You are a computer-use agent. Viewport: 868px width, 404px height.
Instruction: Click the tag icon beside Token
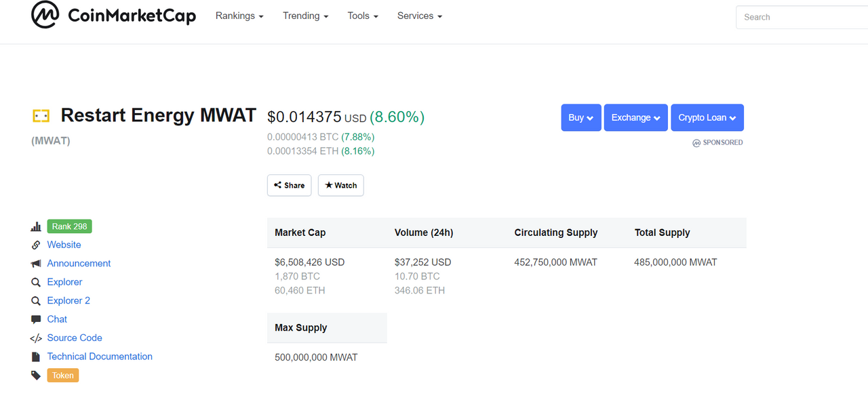(36, 376)
